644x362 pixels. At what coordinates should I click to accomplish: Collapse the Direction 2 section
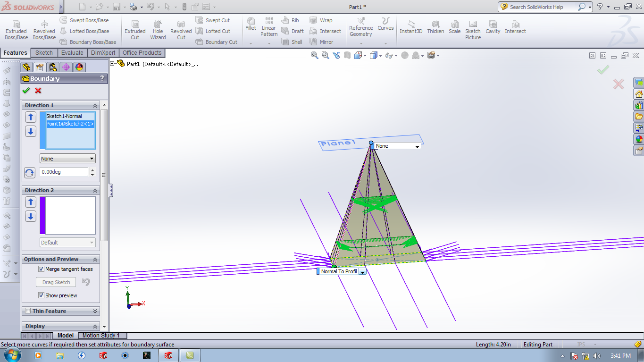pyautogui.click(x=95, y=190)
